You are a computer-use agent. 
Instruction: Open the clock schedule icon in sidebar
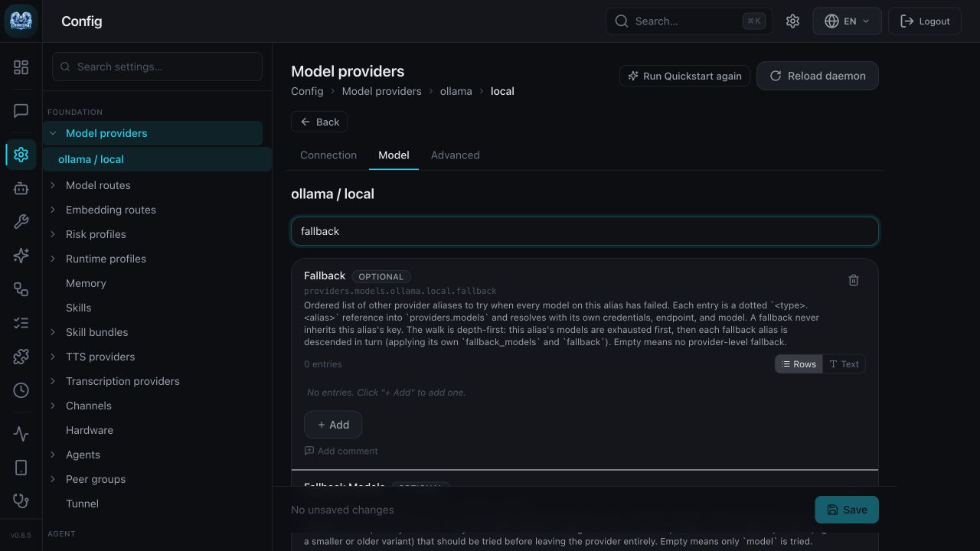tap(21, 390)
